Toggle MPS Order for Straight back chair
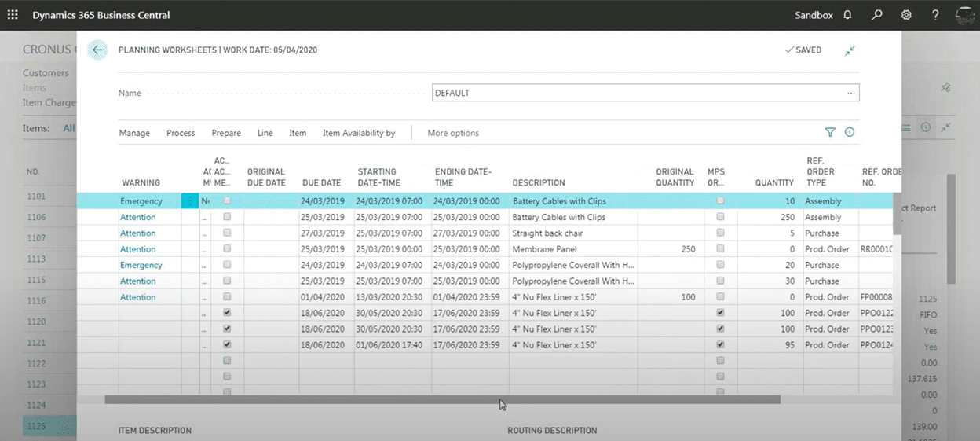 pos(720,233)
